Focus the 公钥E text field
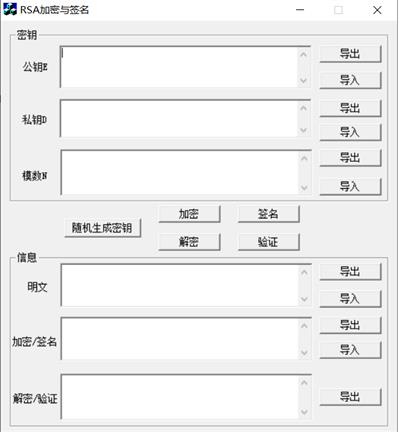This screenshot has width=399, height=432. [179, 67]
